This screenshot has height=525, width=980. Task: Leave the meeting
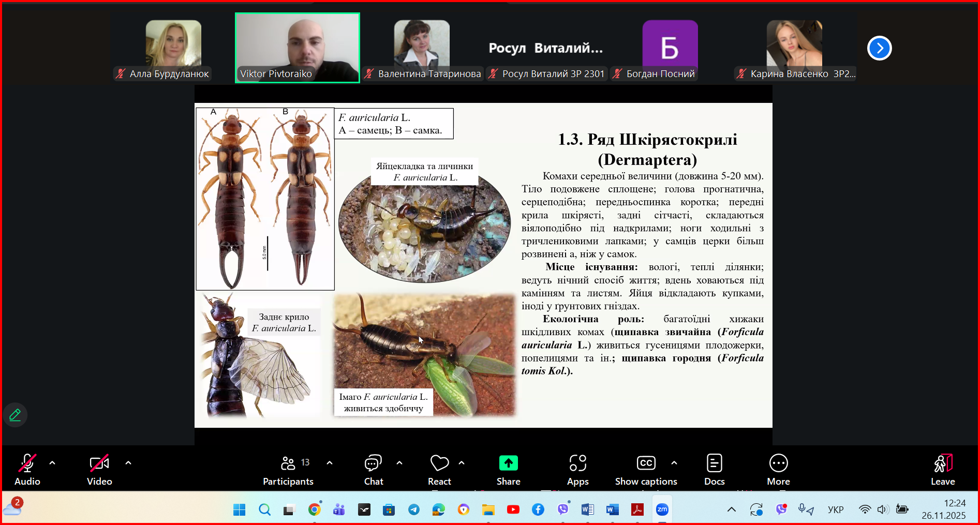943,469
